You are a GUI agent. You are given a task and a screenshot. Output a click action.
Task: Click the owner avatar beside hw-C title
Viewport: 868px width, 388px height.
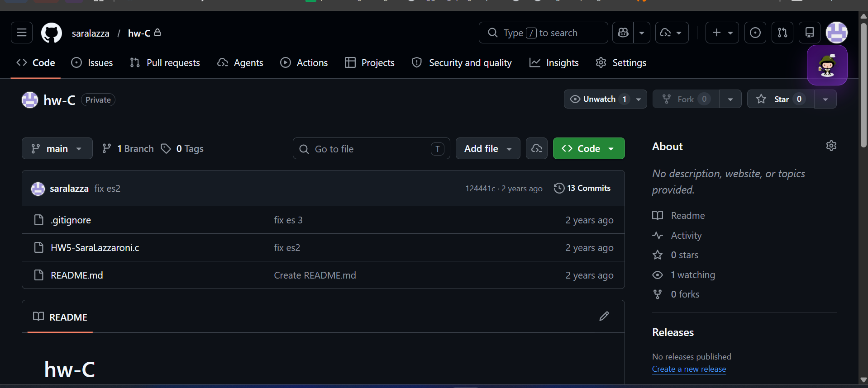(x=30, y=100)
